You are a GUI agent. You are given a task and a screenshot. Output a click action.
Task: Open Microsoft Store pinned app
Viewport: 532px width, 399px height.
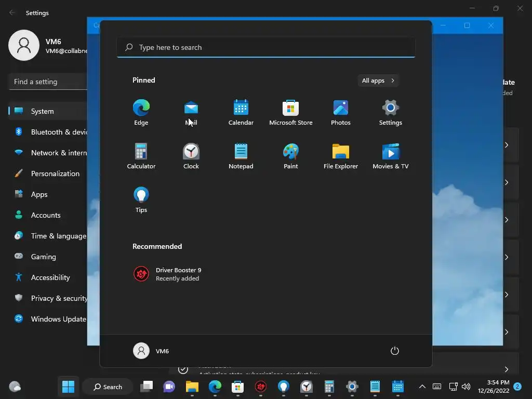(x=291, y=113)
